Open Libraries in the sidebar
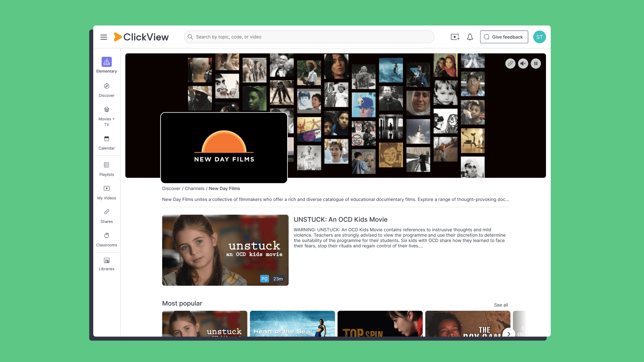Screen dimensions: 644x362 tap(107, 264)
